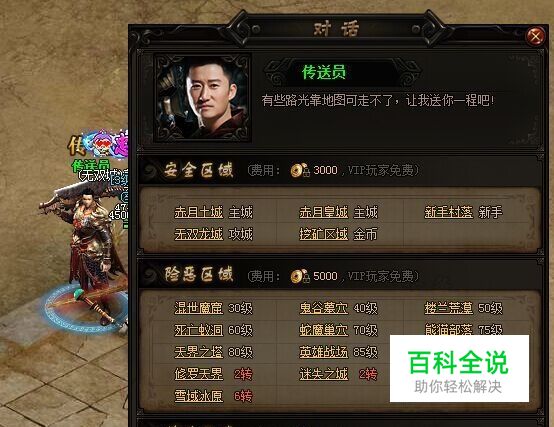Teleport to 英雄战场 level 85

324,352
